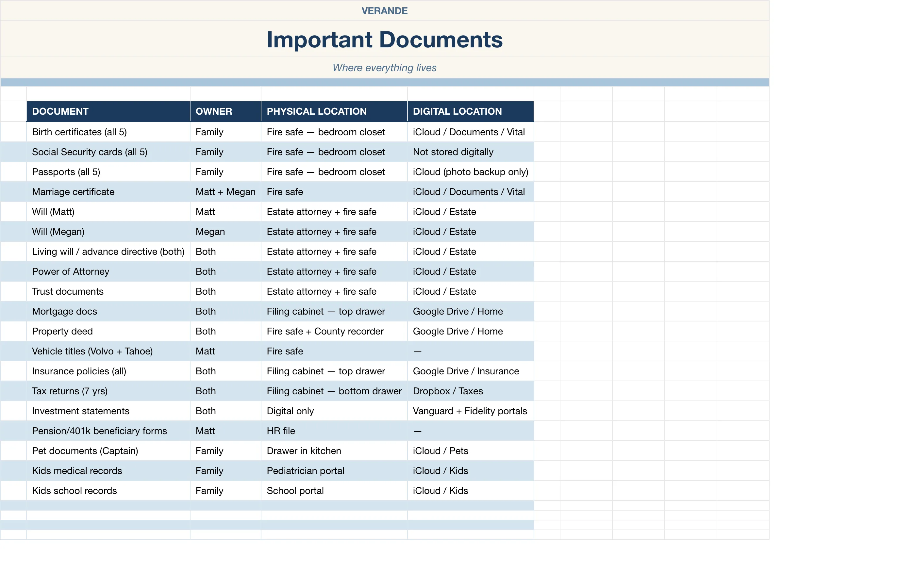This screenshot has width=915, height=588.
Task: Select the 'Birth certificates (all 5)' cell
Action: 108,132
